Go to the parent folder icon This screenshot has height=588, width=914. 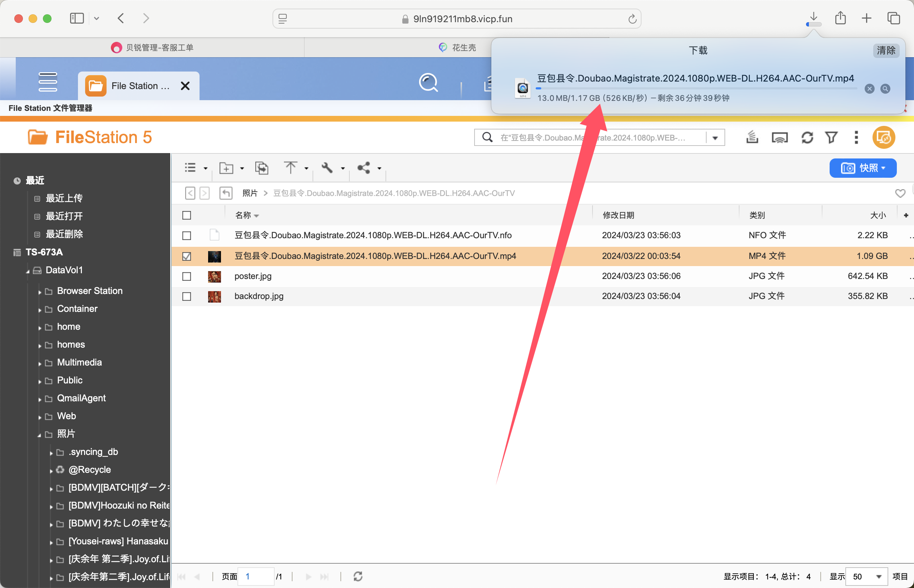[226, 193]
